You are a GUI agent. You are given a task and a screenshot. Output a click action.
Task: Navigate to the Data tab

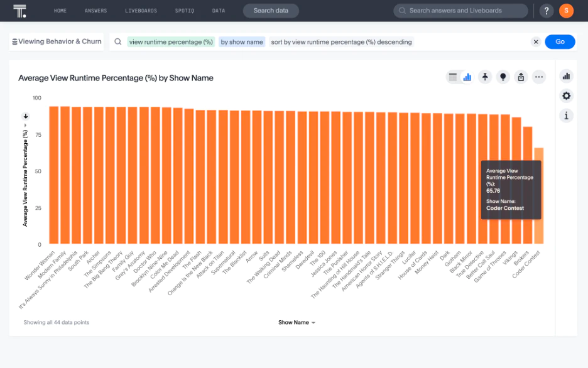click(218, 11)
